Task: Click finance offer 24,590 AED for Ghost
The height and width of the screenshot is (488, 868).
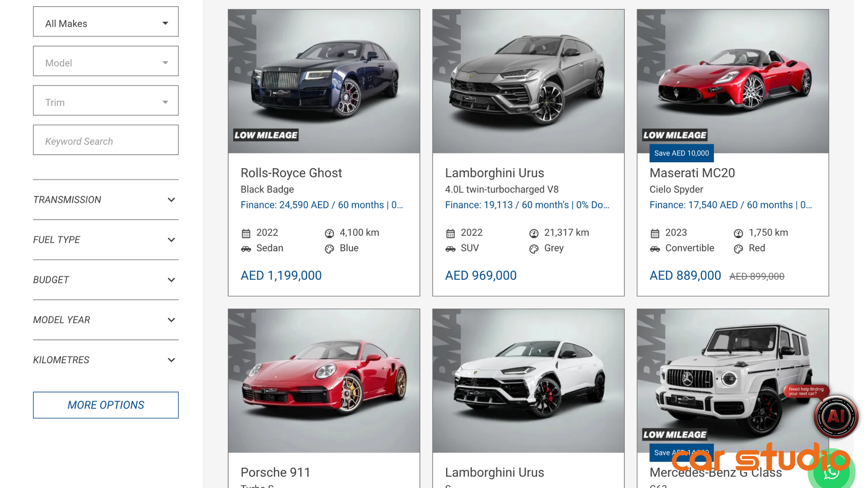Action: pos(322,205)
